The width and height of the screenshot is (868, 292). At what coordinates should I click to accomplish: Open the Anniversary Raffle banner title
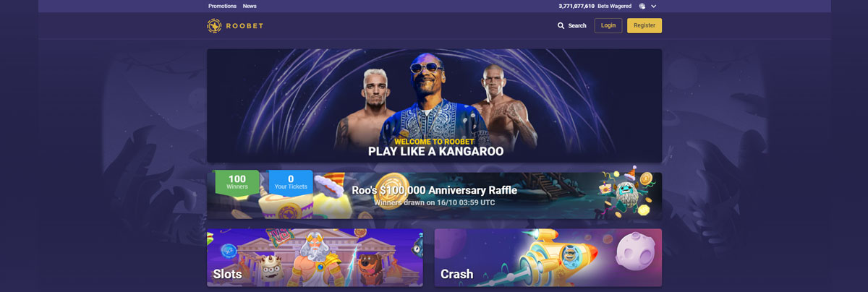coord(435,190)
